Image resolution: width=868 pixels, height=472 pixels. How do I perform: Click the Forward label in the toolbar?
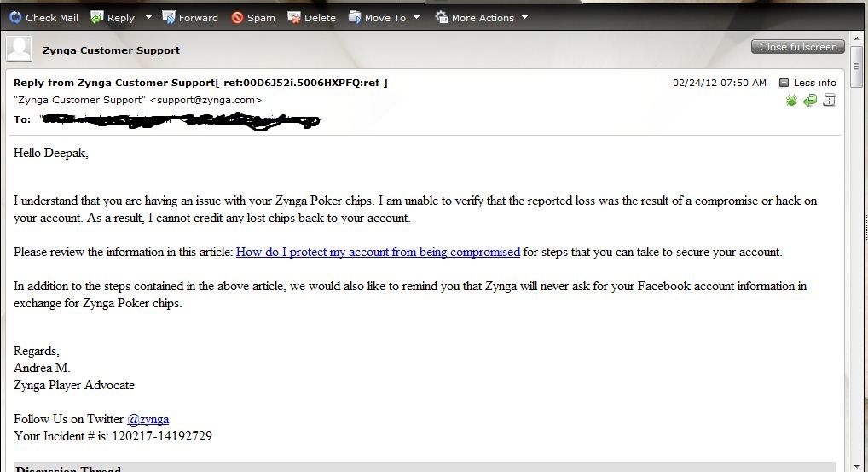coord(198,18)
